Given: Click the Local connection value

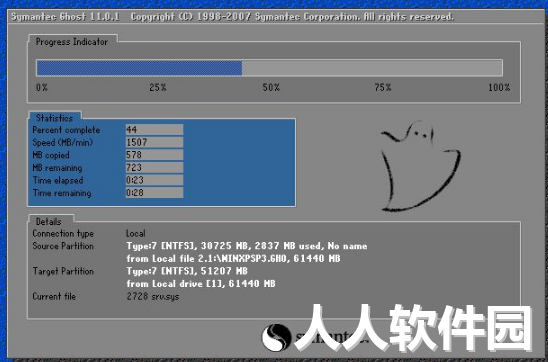Looking at the screenshot, I should click(x=136, y=233).
